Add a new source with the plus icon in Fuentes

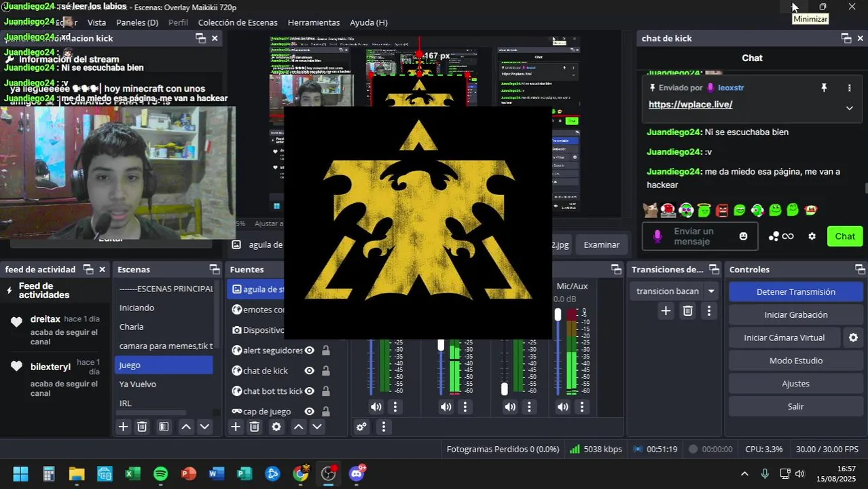pyautogui.click(x=235, y=427)
